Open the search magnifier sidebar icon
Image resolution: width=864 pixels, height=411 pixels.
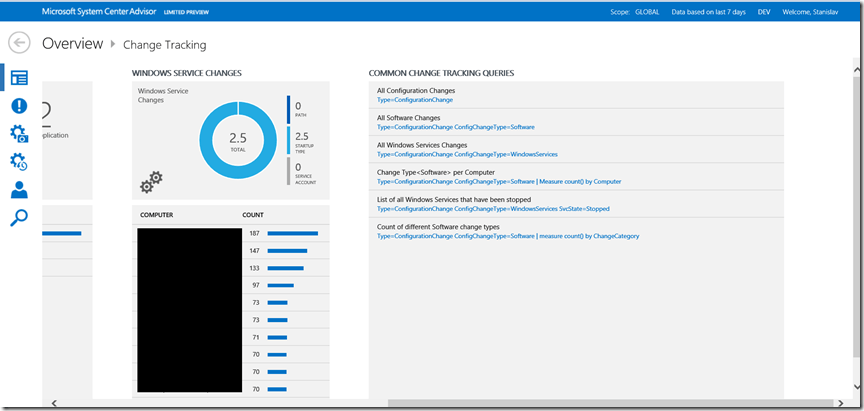click(18, 217)
